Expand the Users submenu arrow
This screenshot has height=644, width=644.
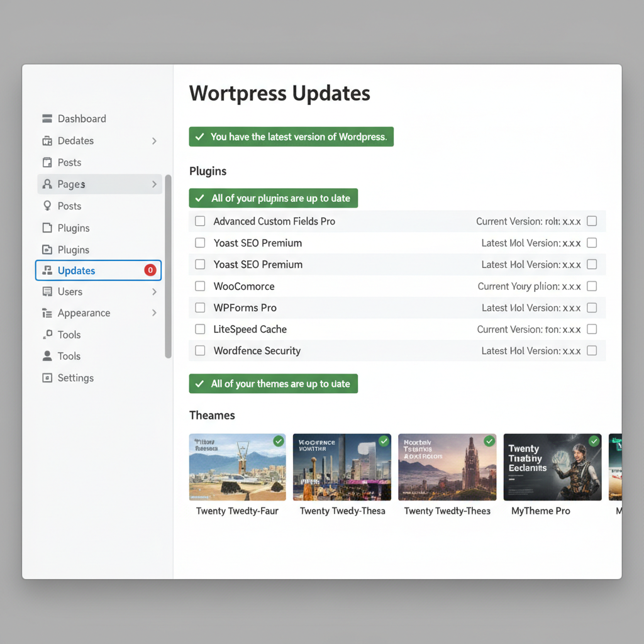click(154, 292)
